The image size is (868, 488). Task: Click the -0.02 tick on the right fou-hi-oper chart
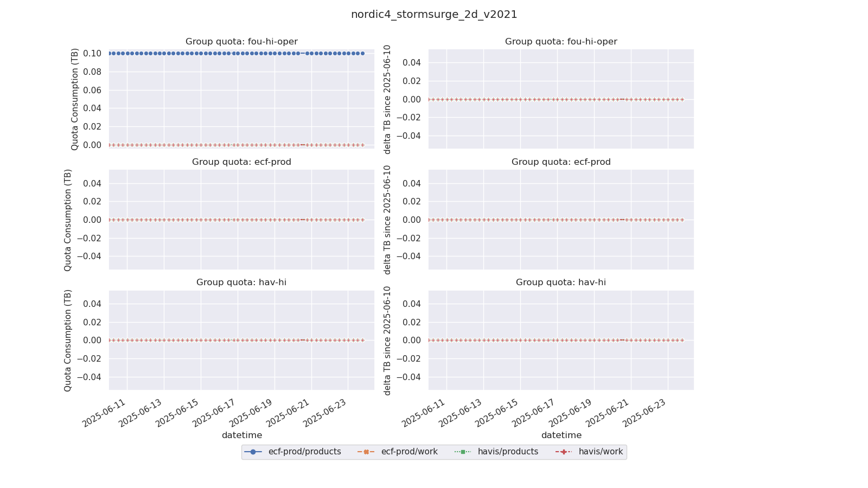[409, 118]
